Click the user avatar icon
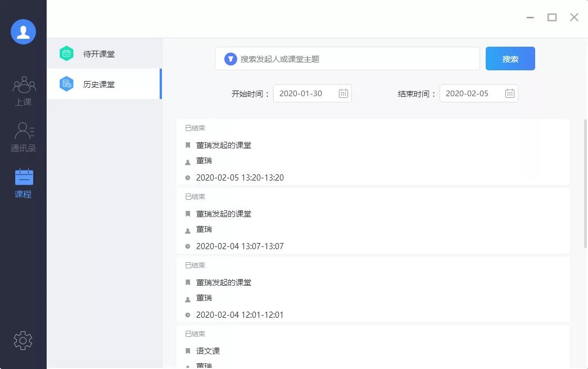The width and height of the screenshot is (588, 369). 23,31
